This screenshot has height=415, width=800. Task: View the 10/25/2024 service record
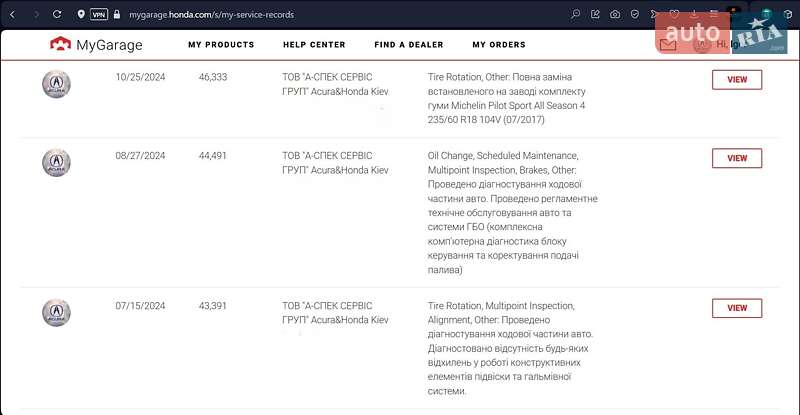coord(736,80)
